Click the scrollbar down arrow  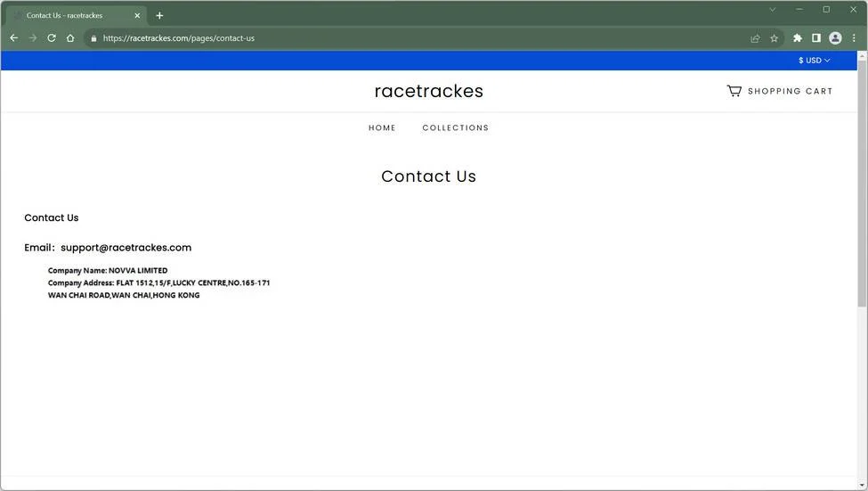click(x=862, y=486)
